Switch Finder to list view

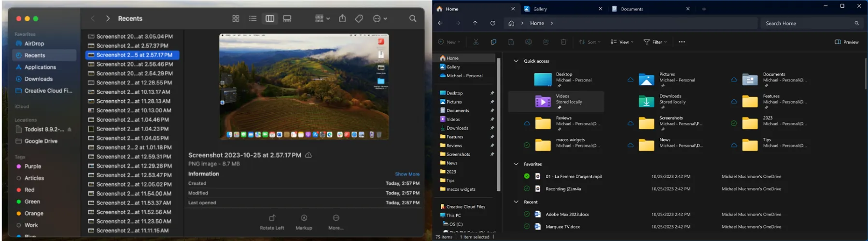click(x=252, y=18)
